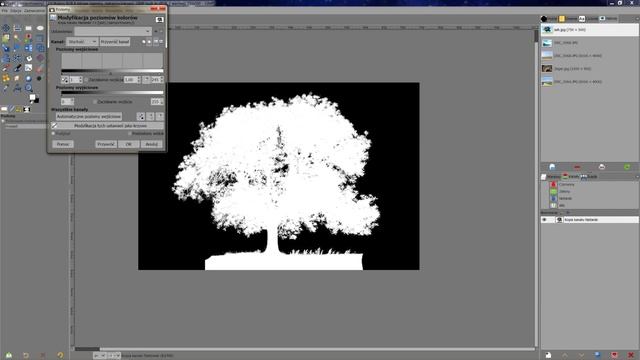
Task: Click the high output level value field
Action: [x=157, y=102]
